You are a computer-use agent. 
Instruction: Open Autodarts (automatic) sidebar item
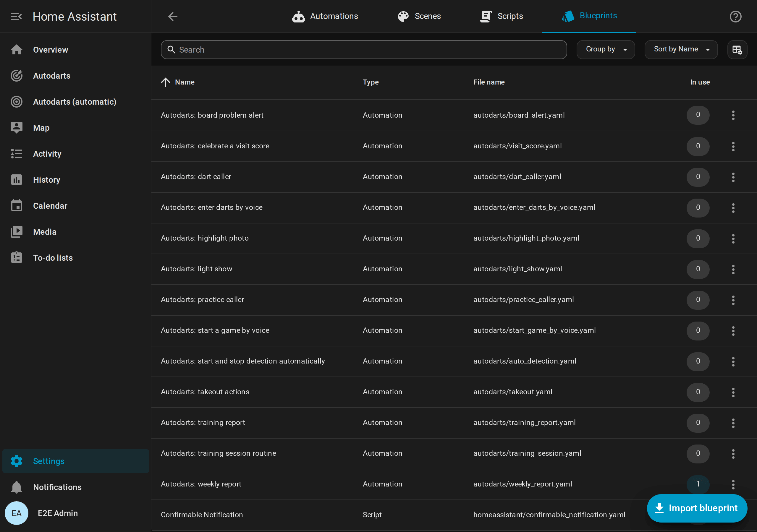[x=75, y=102]
